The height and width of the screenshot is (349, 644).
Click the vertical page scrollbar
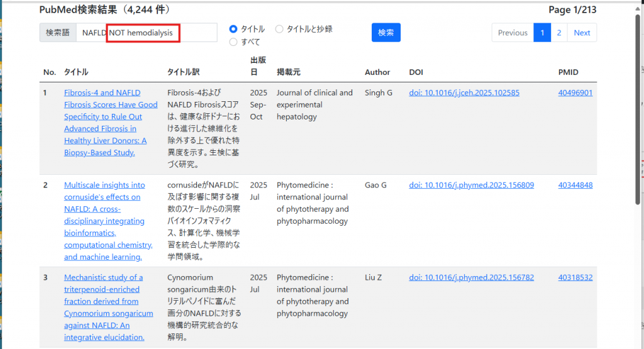[639, 126]
